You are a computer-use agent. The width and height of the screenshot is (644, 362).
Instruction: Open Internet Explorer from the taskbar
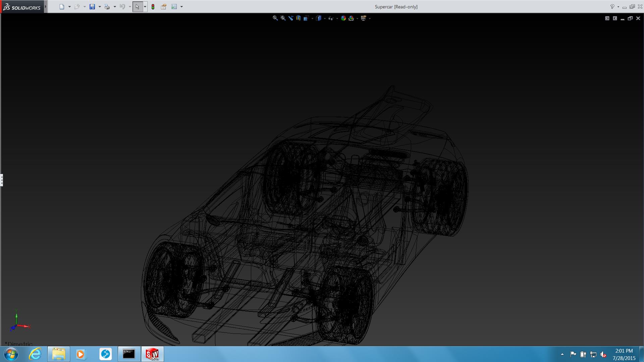click(35, 354)
